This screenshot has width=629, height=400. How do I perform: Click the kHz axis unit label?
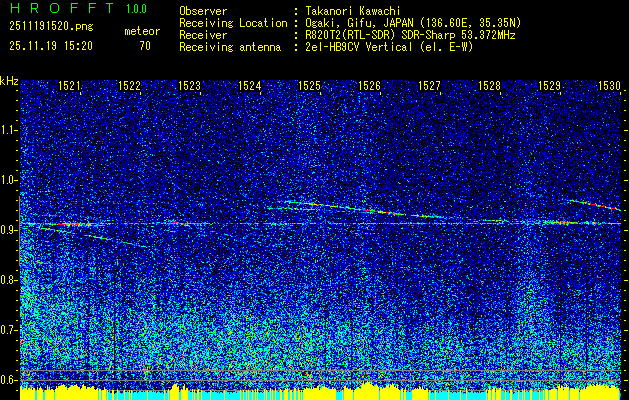click(x=9, y=81)
